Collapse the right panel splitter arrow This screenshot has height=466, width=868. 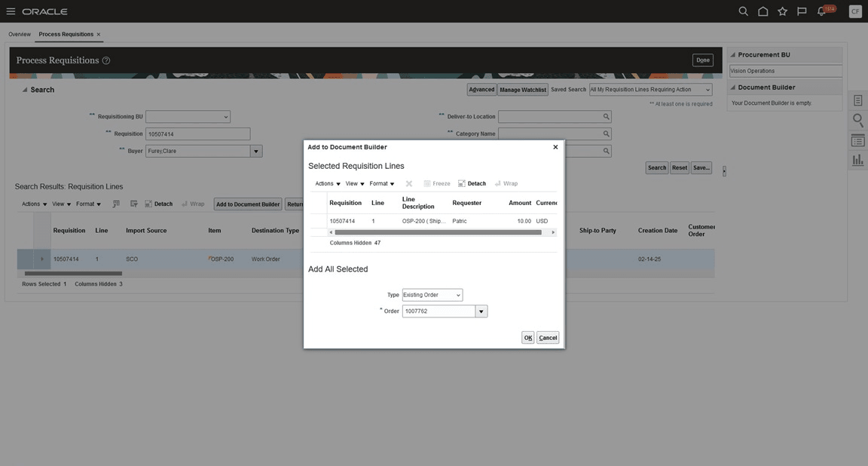click(724, 171)
